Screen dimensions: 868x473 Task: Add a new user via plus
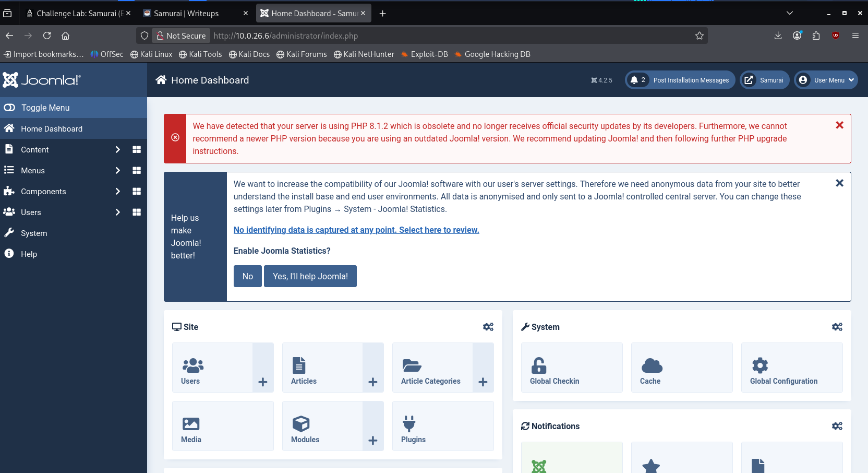tap(263, 368)
